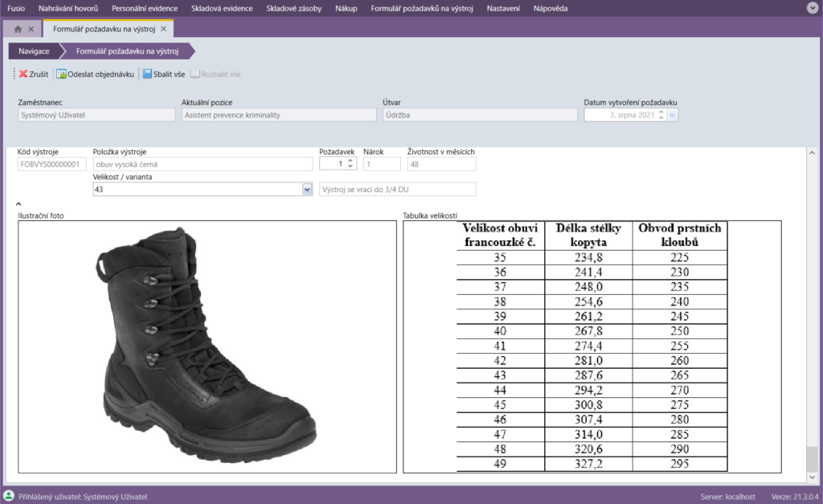Close the Formulář požadavku na výstroj tab
Screen dimensions: 823x504
coord(164,29)
